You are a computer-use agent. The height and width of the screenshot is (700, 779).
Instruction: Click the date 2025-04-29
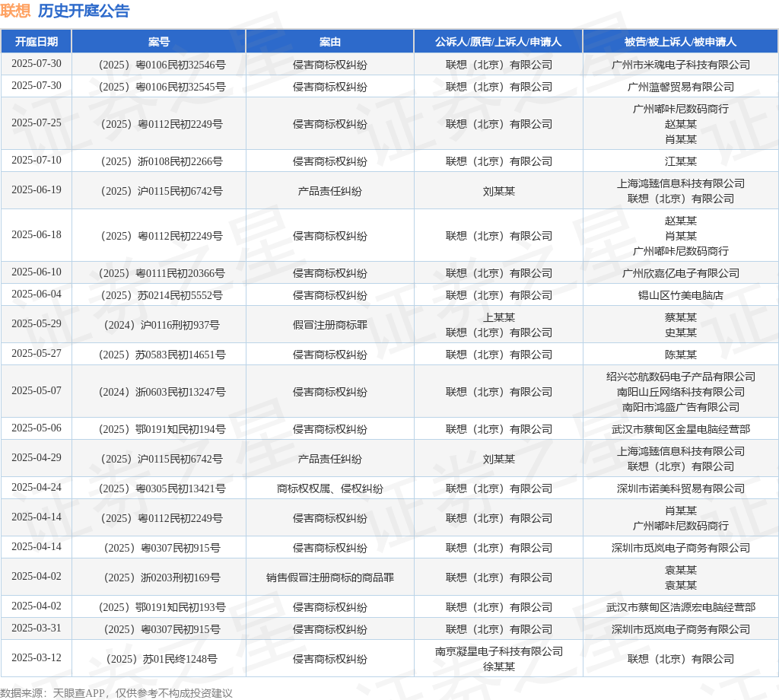point(37,457)
